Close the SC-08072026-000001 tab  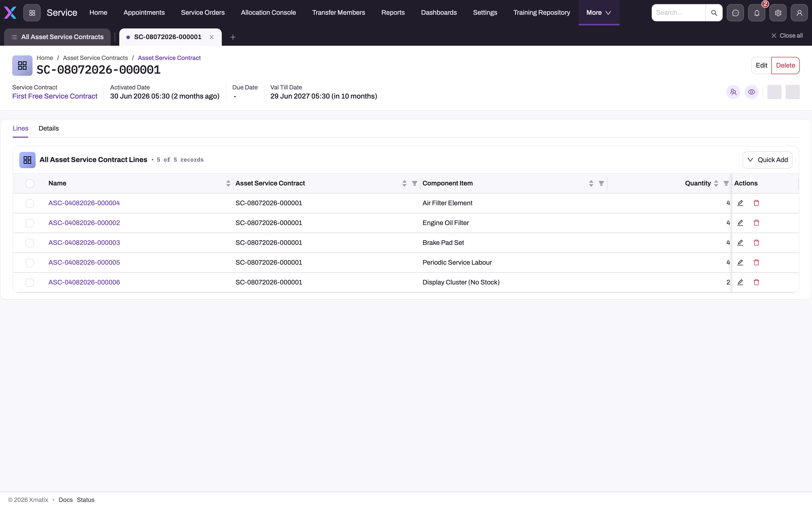(212, 37)
